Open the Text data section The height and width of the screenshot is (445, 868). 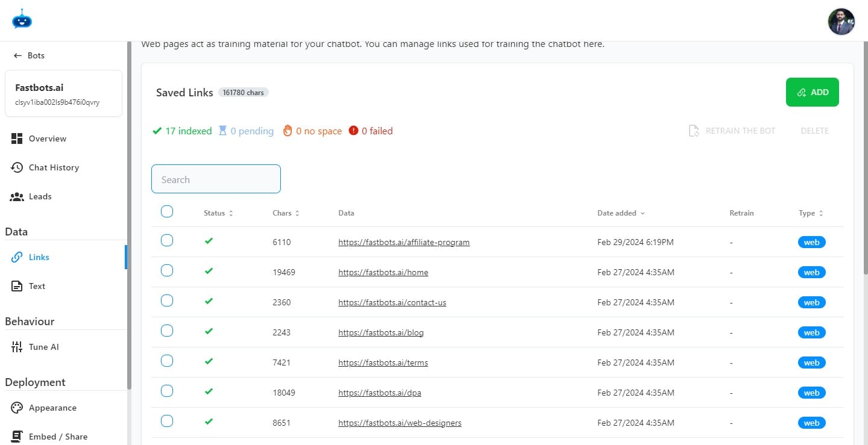[x=37, y=286]
